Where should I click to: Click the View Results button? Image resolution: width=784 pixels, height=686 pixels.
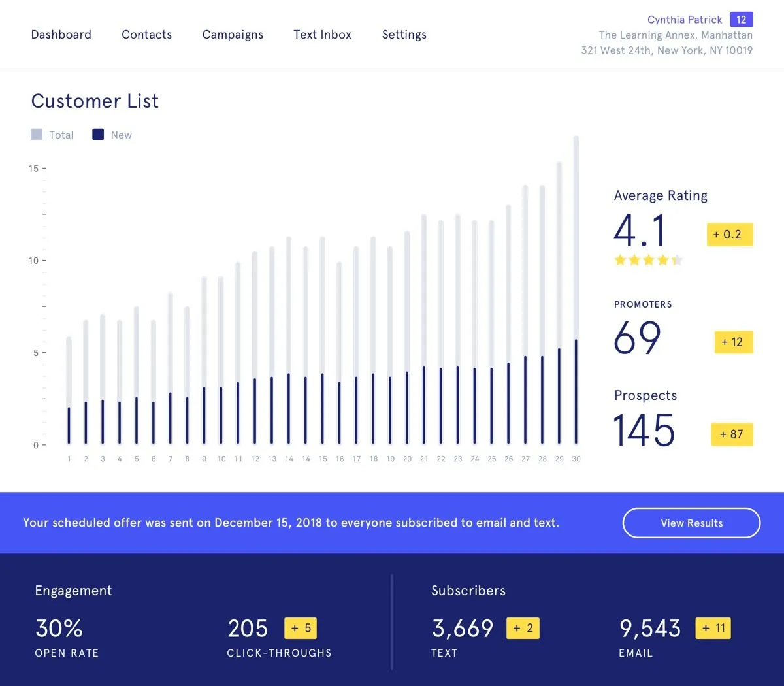(x=691, y=523)
